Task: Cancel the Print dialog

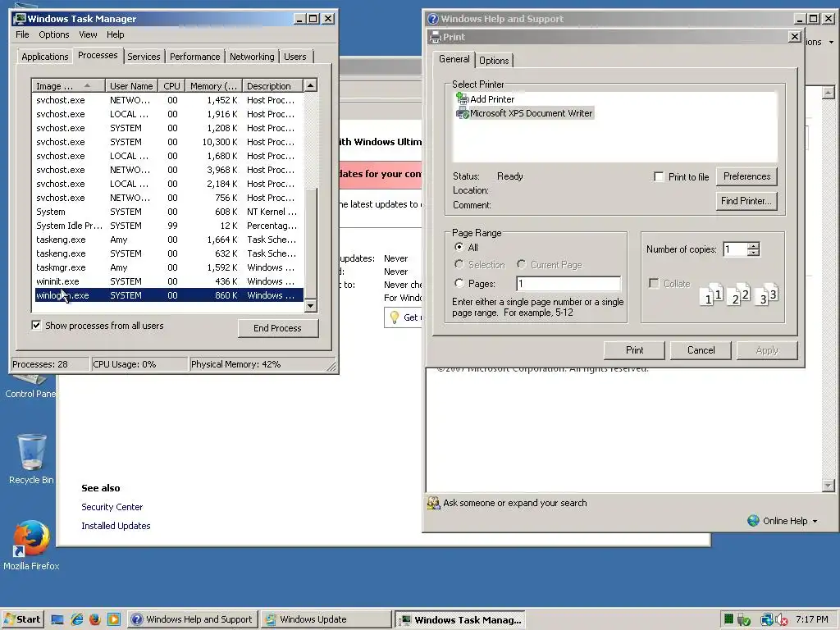Action: coord(701,349)
